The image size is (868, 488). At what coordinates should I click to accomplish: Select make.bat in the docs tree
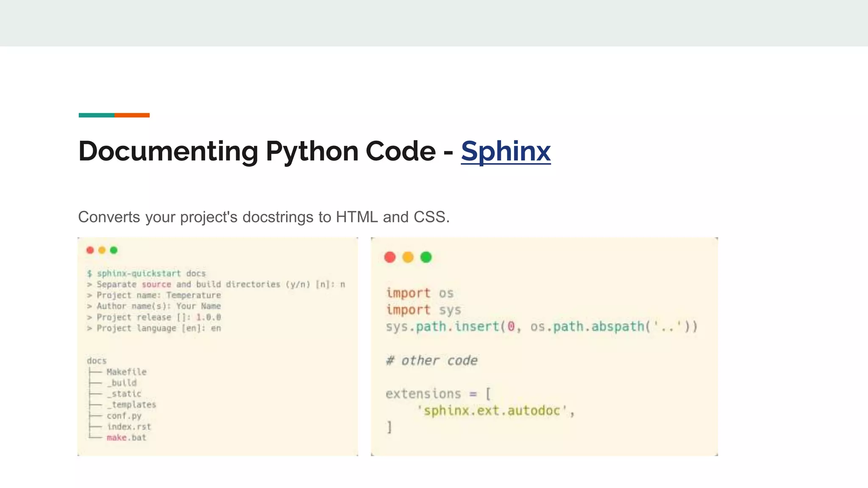126,438
